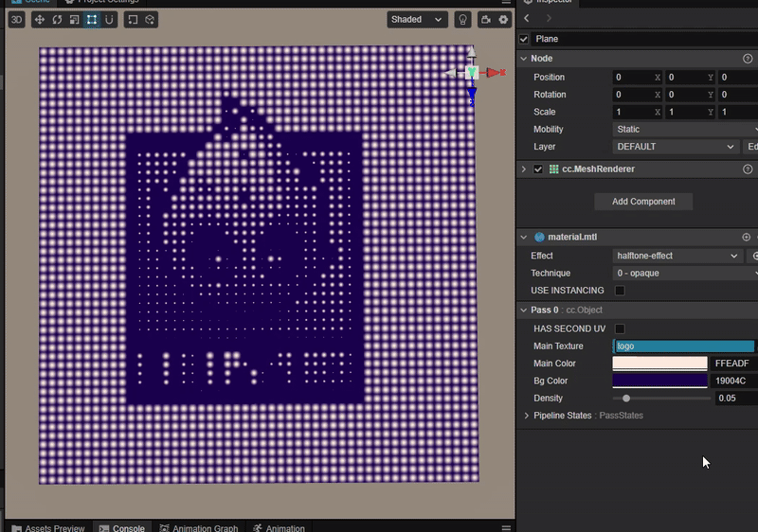Expand the cc.MeshRenderer component
This screenshot has height=532, width=758.
[524, 168]
